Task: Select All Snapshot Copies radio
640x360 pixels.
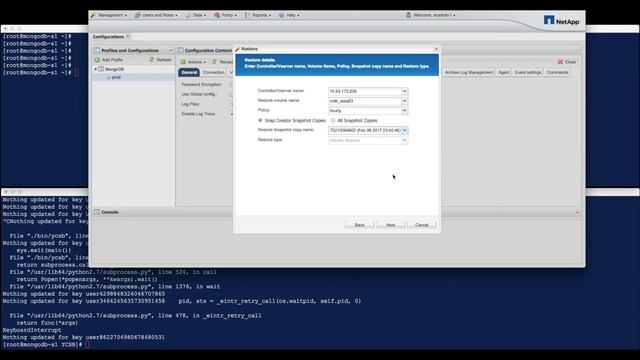Action: pos(333,120)
